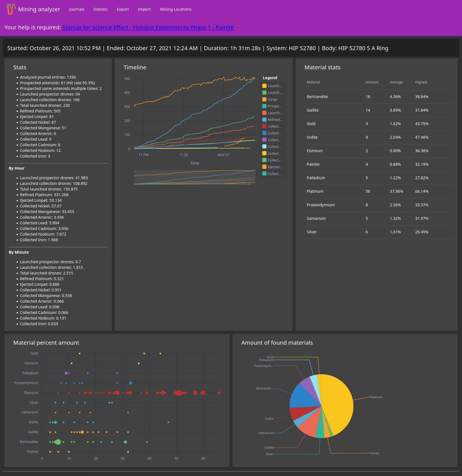Click the Osmium cell in Material stats
This screenshot has width=462, height=476.
click(315, 151)
